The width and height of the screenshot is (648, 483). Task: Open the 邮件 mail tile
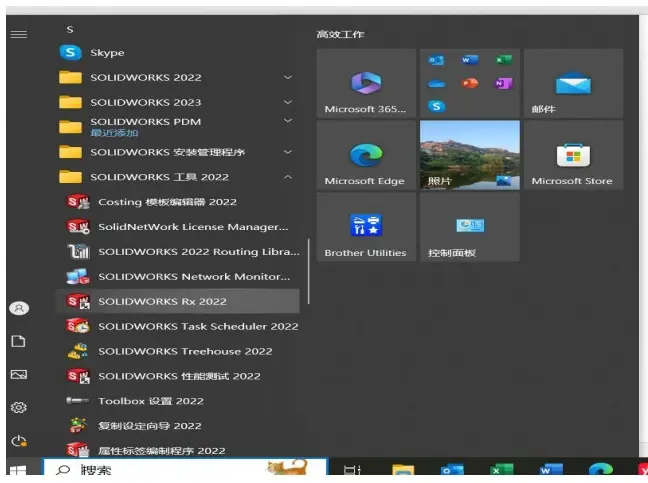click(x=574, y=83)
